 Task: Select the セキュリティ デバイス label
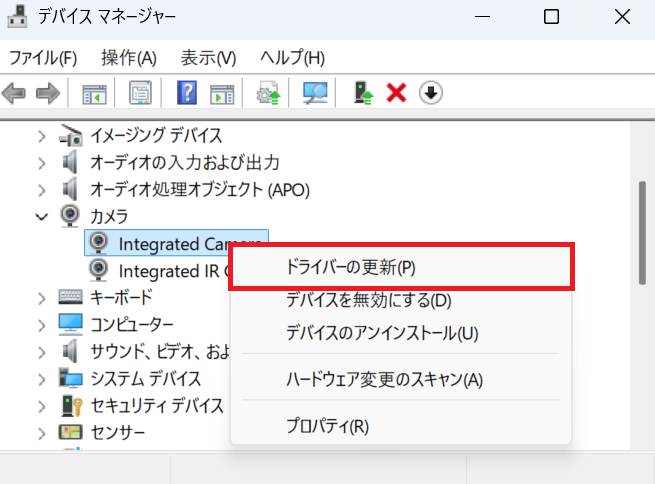[157, 405]
